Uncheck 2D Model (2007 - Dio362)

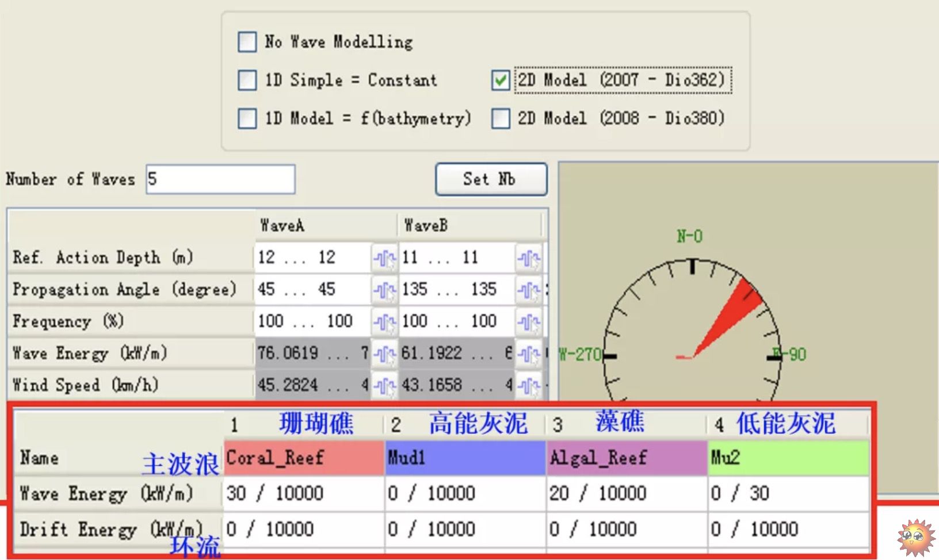pos(501,80)
